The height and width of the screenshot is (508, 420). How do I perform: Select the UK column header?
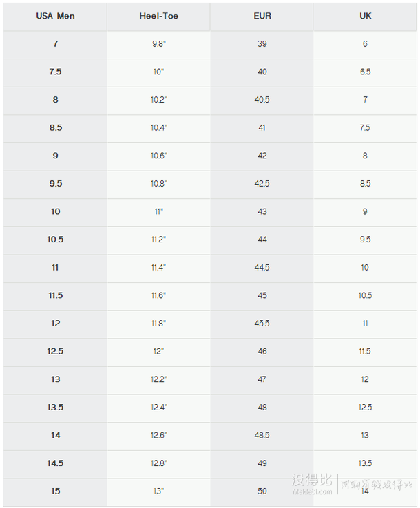point(365,17)
